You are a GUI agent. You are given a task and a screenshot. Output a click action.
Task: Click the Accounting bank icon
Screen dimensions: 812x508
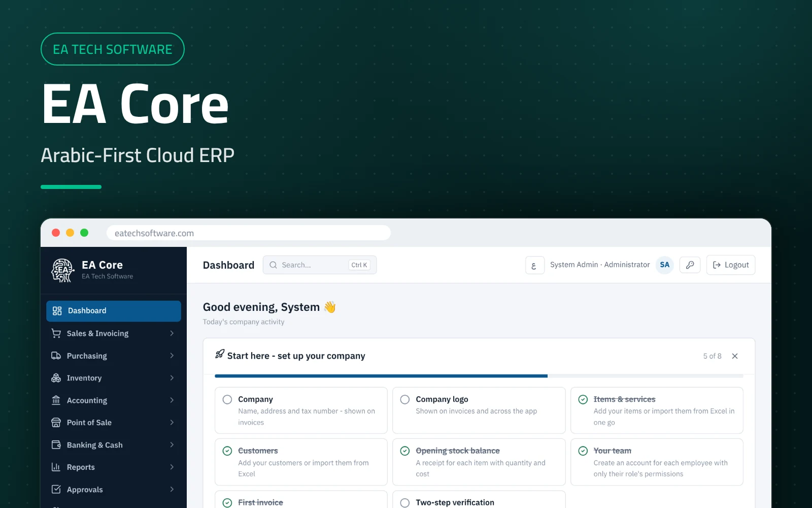tap(56, 400)
